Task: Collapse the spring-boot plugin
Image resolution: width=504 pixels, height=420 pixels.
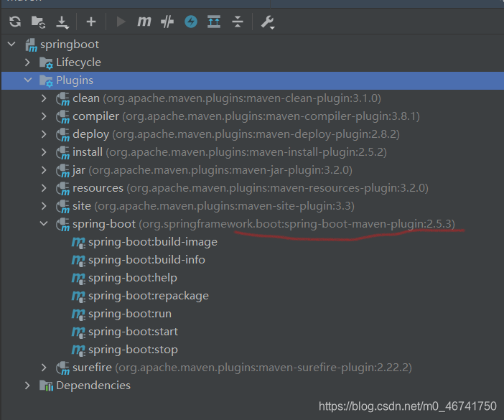Action: (x=44, y=224)
